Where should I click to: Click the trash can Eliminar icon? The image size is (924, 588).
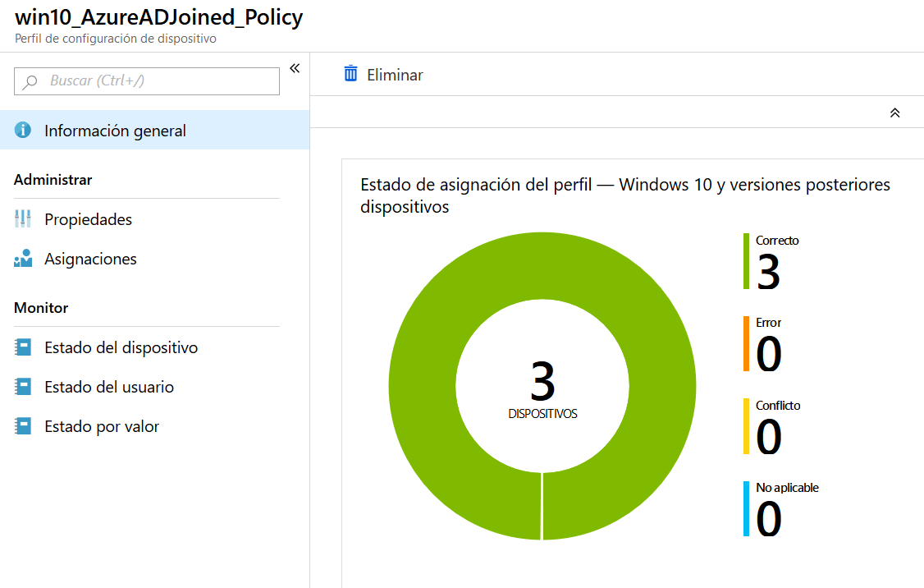pyautogui.click(x=350, y=74)
